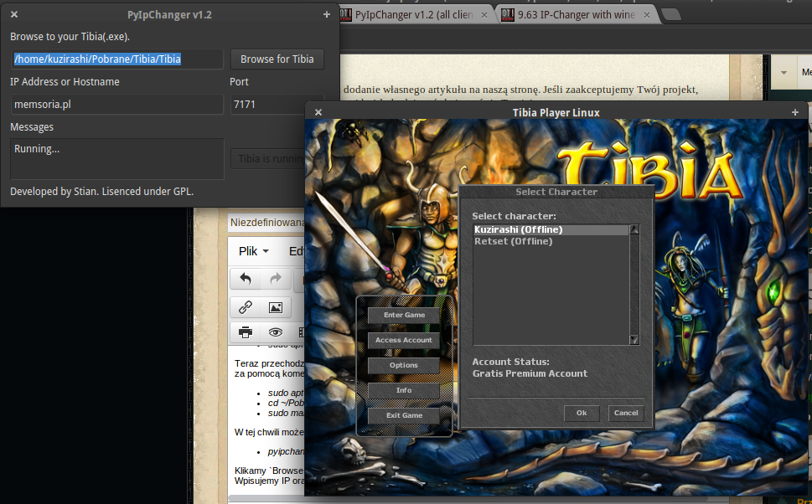812x504 pixels.
Task: Switch to 9.63 IP-Changer with wine tab
Action: 576,15
